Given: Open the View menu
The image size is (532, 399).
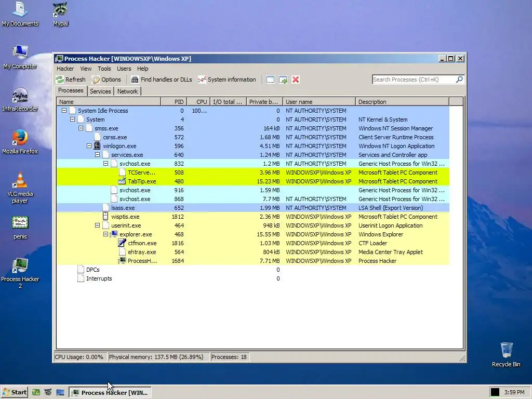Looking at the screenshot, I should pyautogui.click(x=86, y=69).
